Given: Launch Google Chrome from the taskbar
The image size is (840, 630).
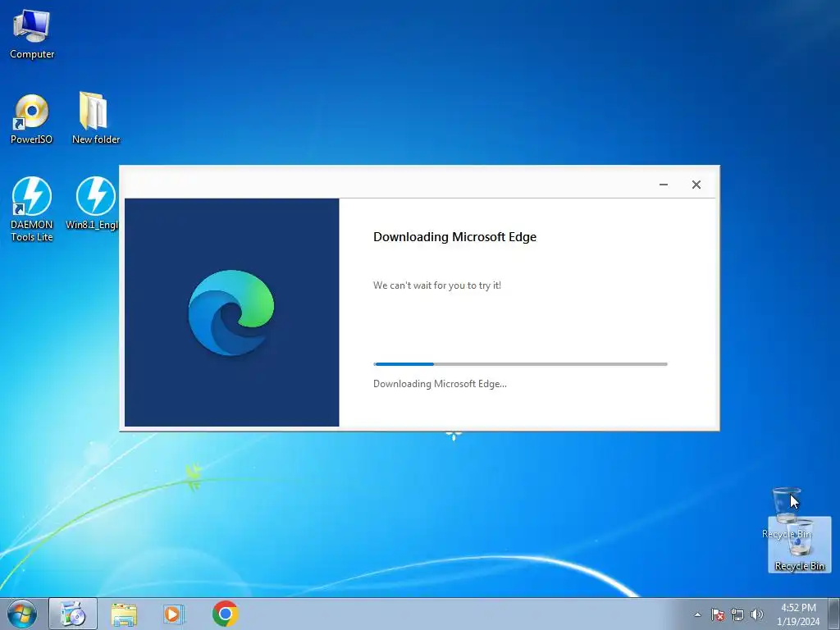Looking at the screenshot, I should [225, 614].
